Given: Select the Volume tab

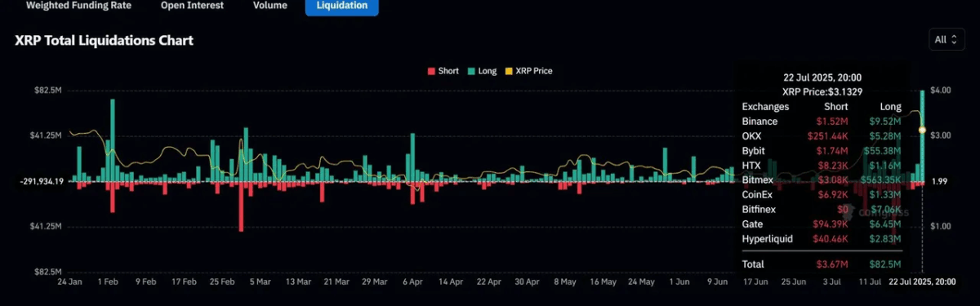Looking at the screenshot, I should tap(269, 5).
